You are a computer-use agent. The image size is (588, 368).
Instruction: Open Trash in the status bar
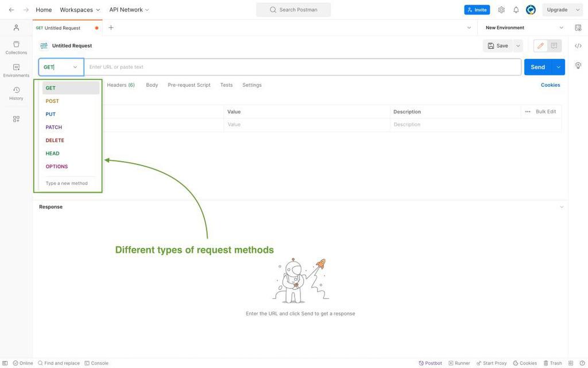(x=552, y=363)
